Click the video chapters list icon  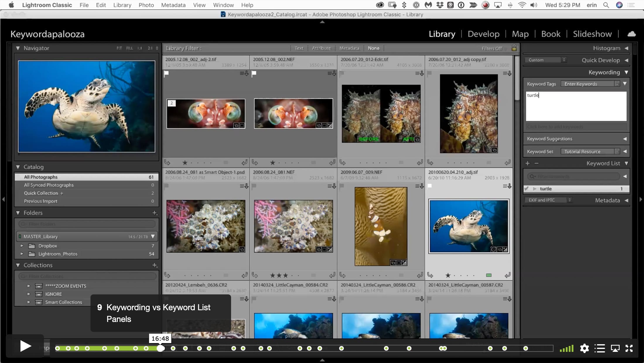point(599,348)
